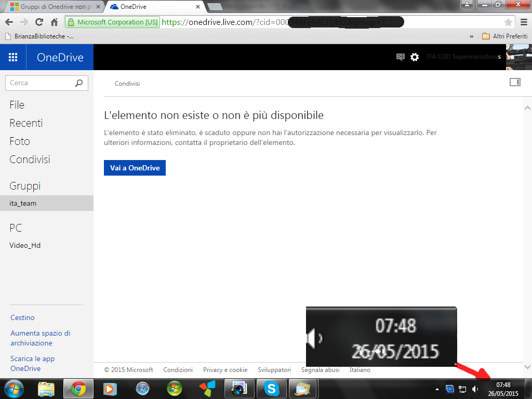Open the ITA COD Supermarcobros account menu
Viewport: 532px width, 399px height.
(x=463, y=57)
